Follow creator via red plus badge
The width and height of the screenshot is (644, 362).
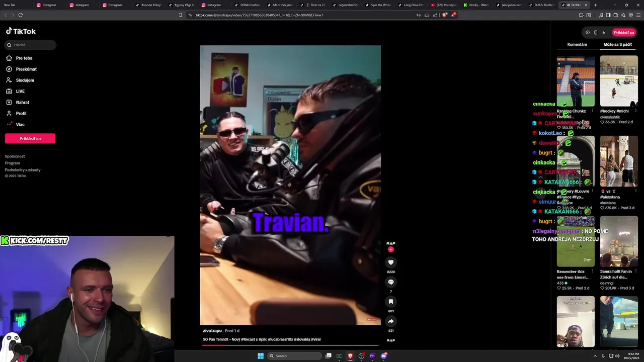[x=390, y=249]
